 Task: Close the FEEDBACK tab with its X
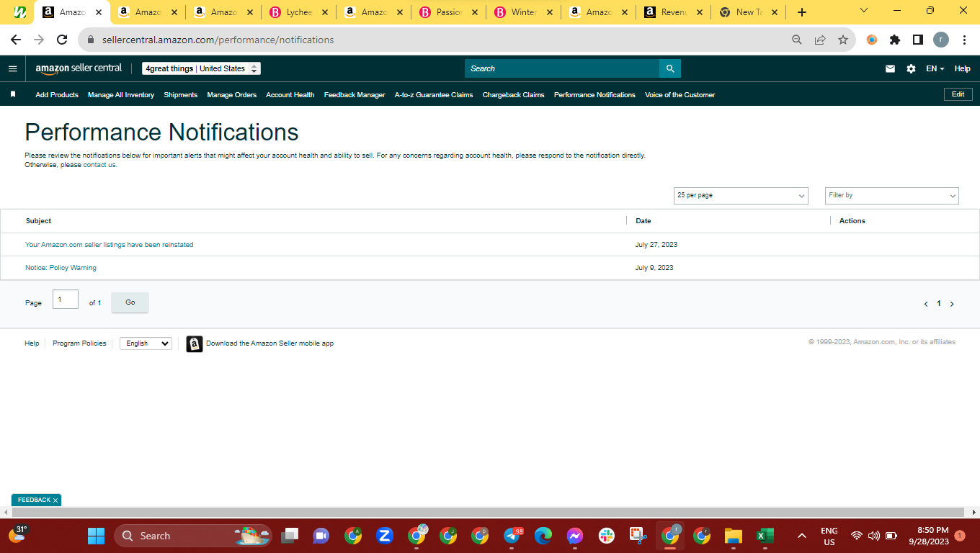tap(55, 500)
